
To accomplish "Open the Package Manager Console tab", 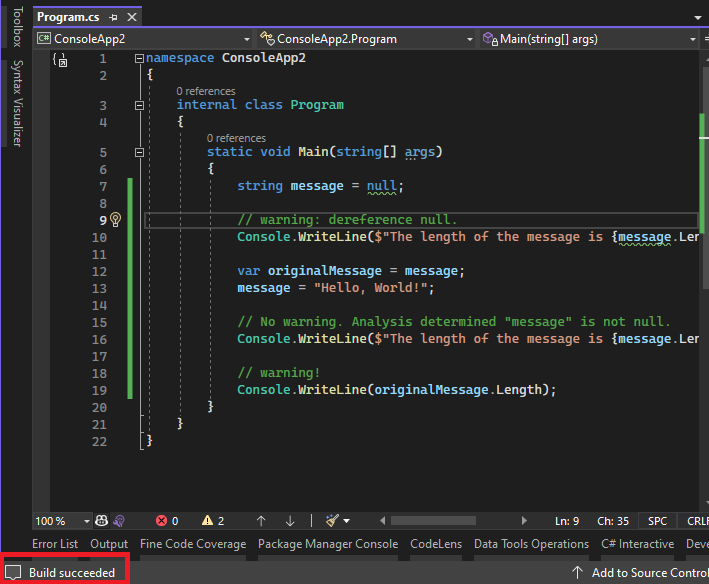I will tap(327, 544).
